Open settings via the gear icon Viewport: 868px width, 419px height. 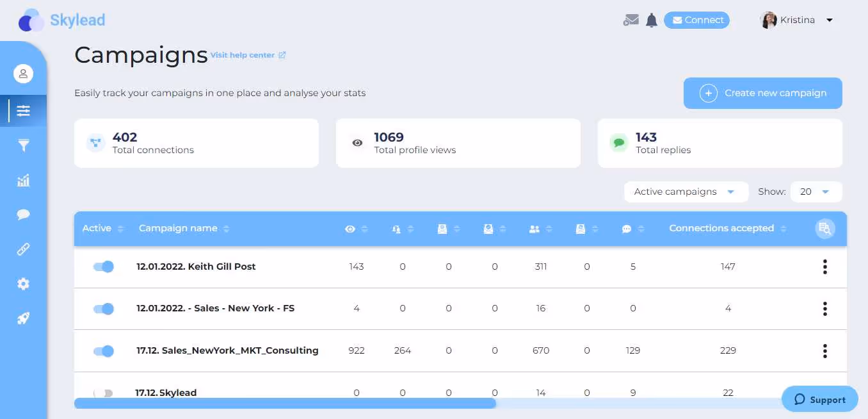(x=24, y=284)
